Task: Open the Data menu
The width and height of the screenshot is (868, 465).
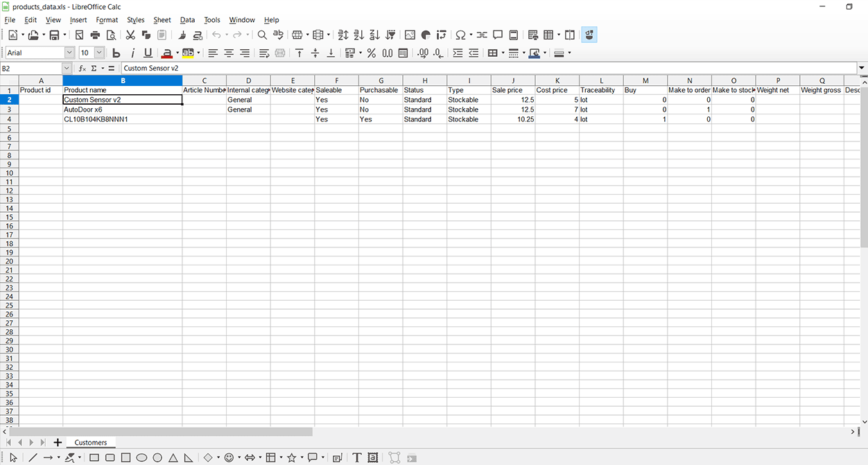Action: click(x=187, y=20)
